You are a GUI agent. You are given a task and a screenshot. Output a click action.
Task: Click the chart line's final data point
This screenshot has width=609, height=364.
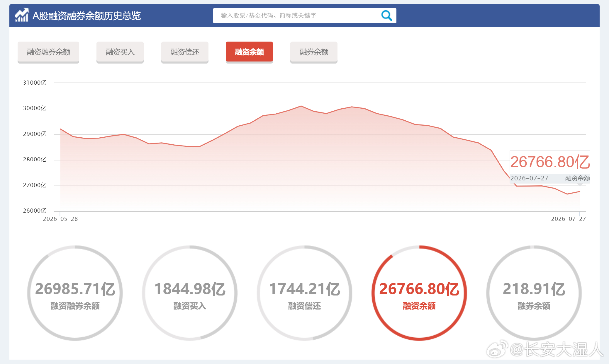tap(580, 192)
